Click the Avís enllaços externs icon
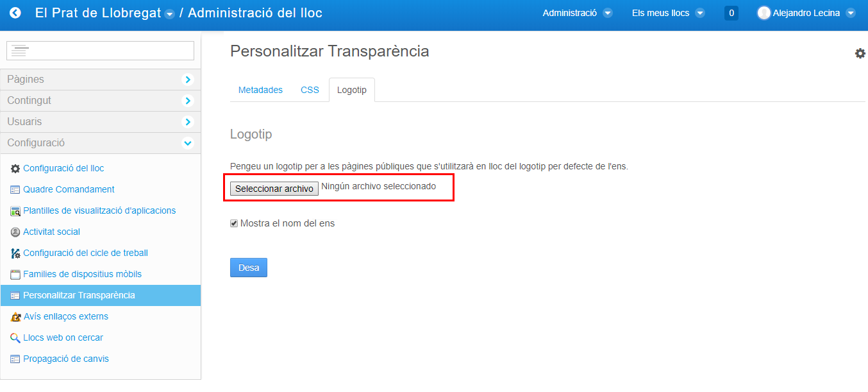The image size is (868, 392). tap(15, 317)
